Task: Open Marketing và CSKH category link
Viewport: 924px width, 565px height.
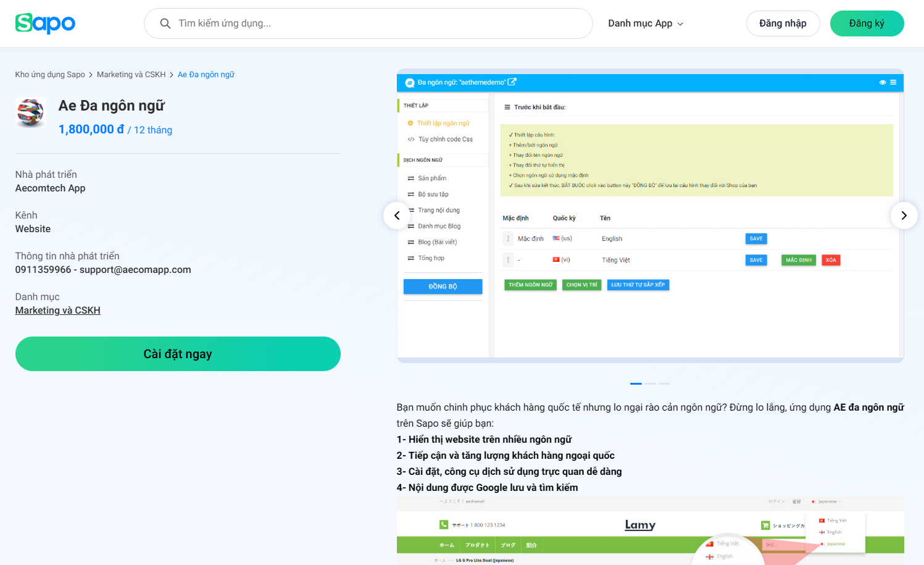Action: 58,311
